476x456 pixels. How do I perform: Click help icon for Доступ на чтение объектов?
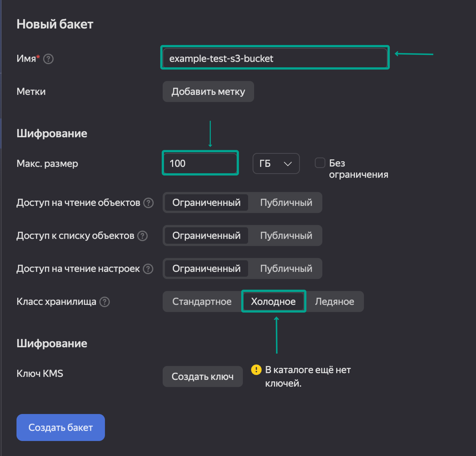148,203
